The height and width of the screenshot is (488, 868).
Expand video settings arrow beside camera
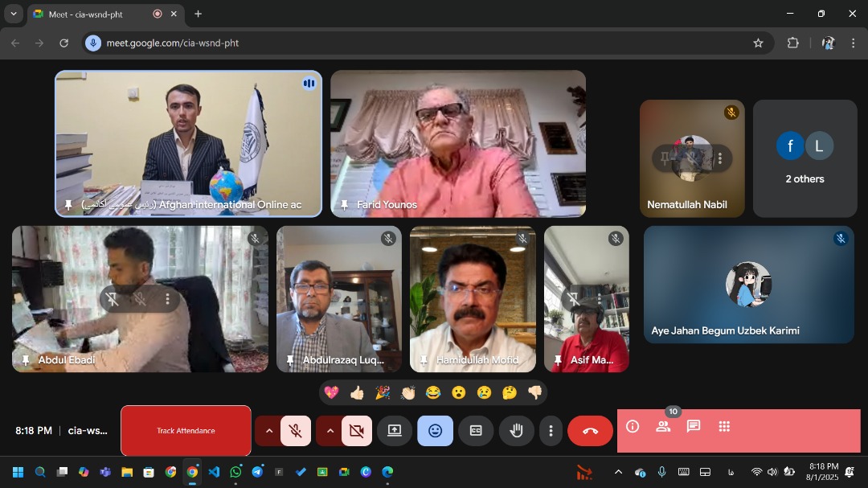[330, 431]
